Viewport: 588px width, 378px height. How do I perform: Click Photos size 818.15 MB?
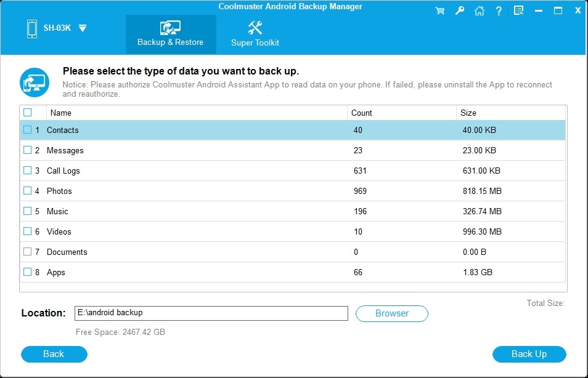482,191
